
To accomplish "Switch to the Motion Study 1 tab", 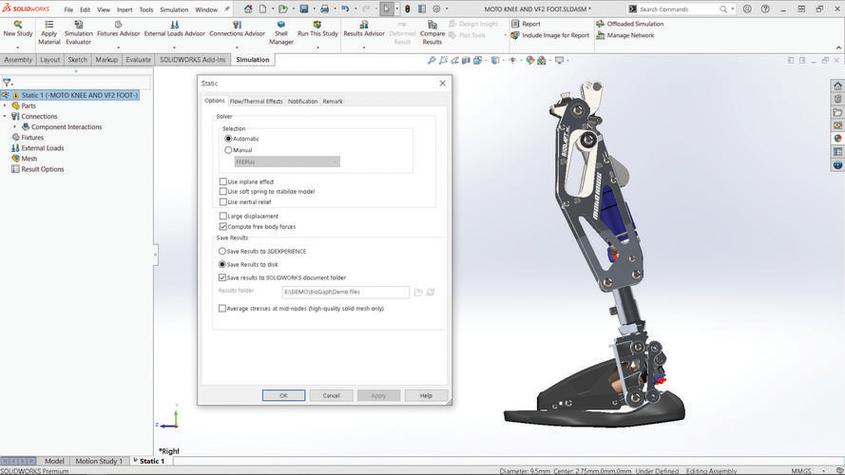I will pos(99,461).
